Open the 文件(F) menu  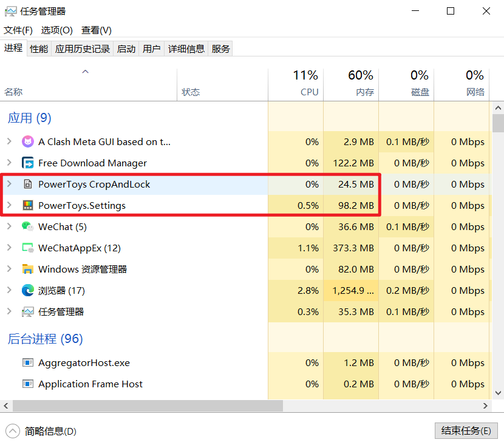tap(18, 30)
